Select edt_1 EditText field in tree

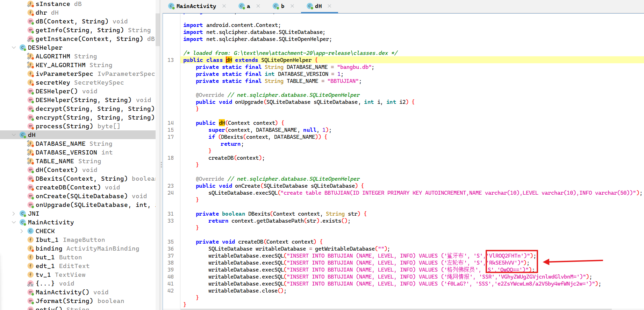(x=62, y=266)
